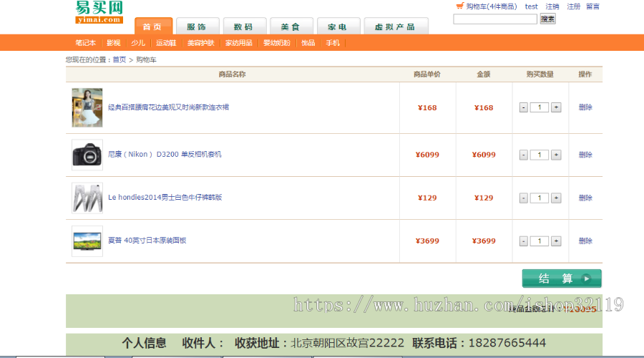Click the 注册 register link
Image resolution: width=644 pixels, height=358 pixels.
[x=573, y=6]
